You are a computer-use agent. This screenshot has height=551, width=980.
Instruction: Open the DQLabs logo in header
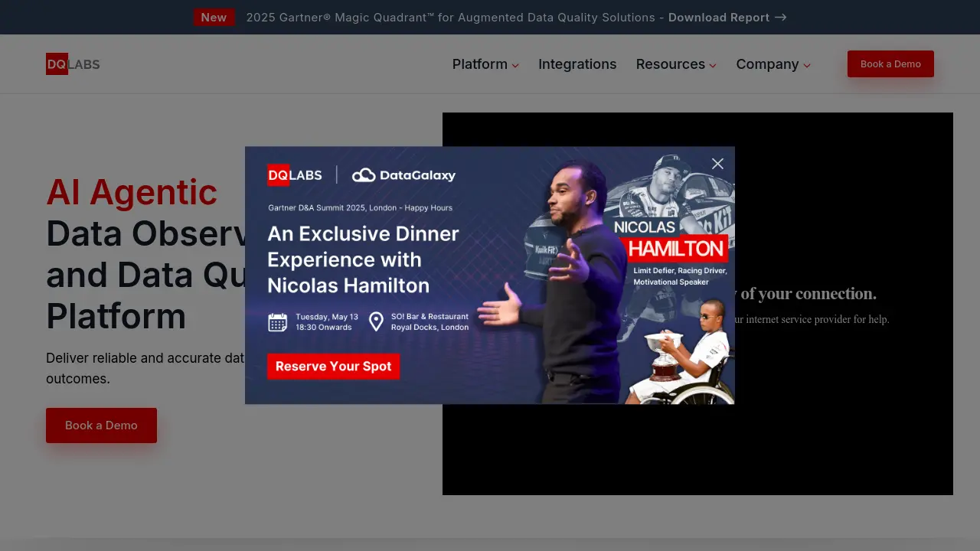[x=73, y=64]
